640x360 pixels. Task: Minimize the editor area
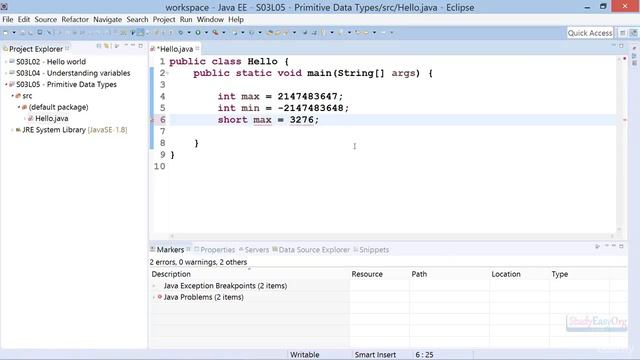coord(613,46)
